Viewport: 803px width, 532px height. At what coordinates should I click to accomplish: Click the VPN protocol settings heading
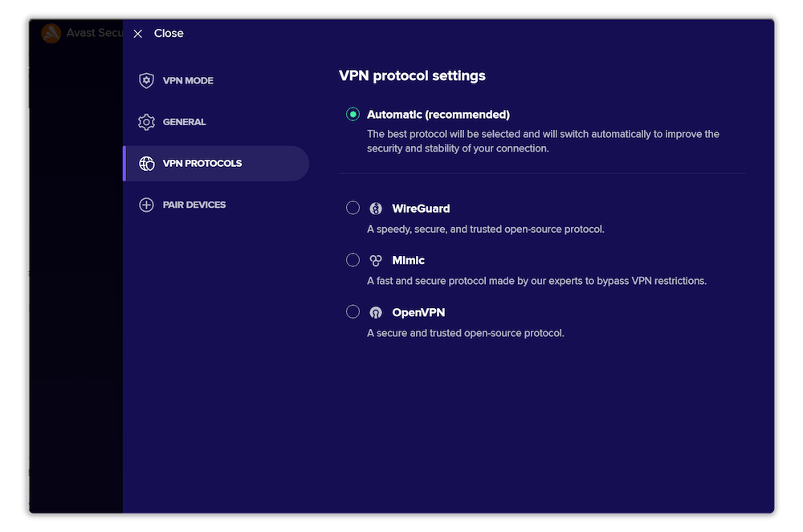tap(412, 75)
